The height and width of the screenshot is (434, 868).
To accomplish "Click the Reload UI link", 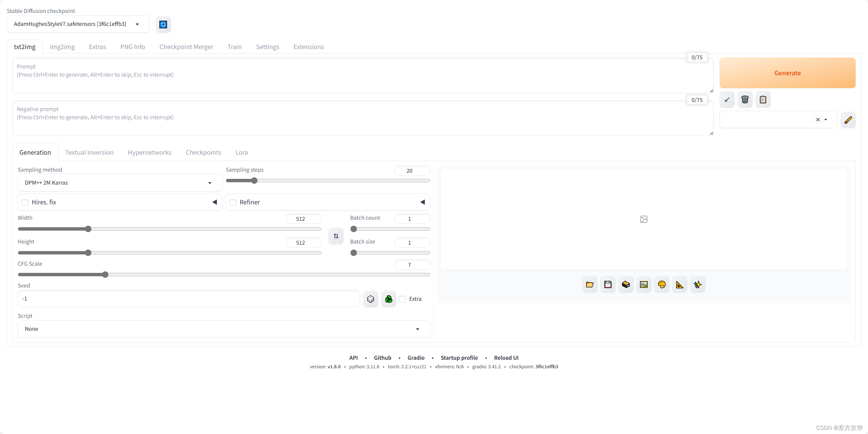I will 506,358.
